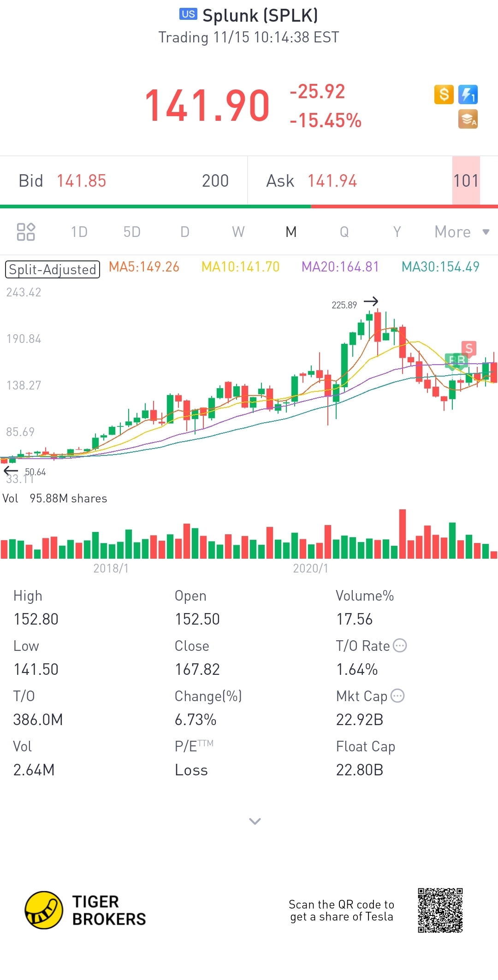
Task: Expand more stock details chevron
Action: pyautogui.click(x=255, y=821)
